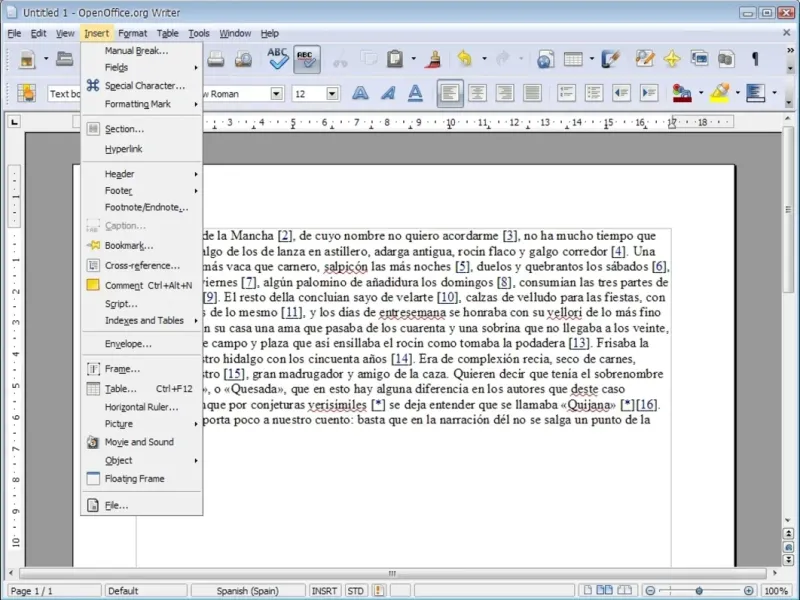The height and width of the screenshot is (600, 800).
Task: Select Bookmark from the Insert menu
Action: [142, 245]
